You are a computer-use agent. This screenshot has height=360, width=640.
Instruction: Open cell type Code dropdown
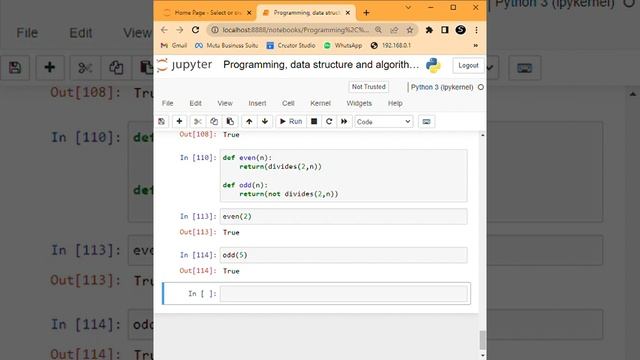tap(384, 122)
